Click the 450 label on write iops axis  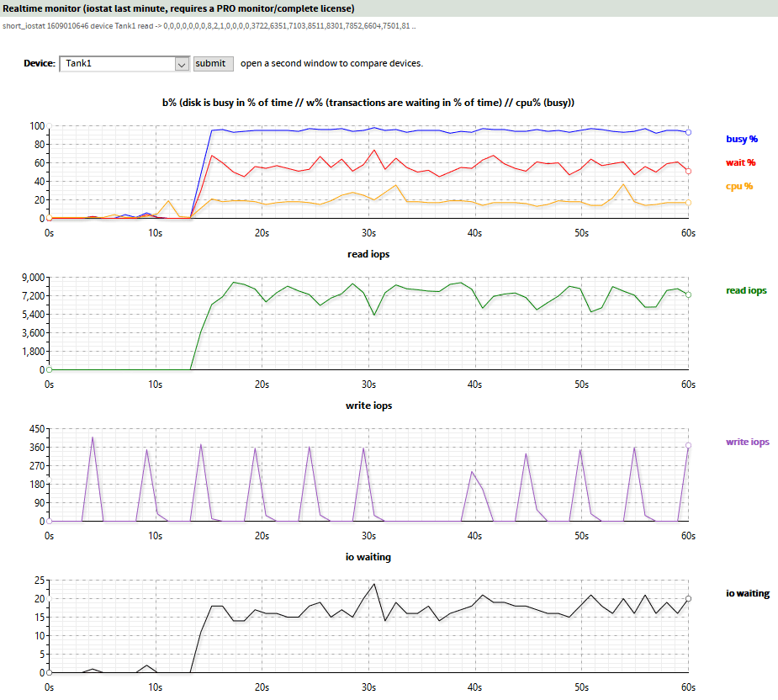37,429
